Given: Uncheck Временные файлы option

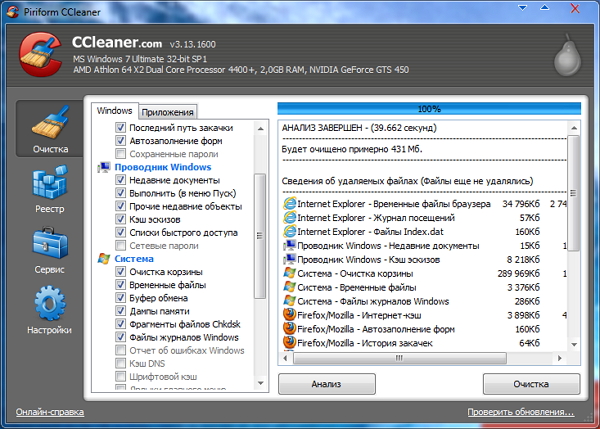Looking at the screenshot, I should point(121,285).
